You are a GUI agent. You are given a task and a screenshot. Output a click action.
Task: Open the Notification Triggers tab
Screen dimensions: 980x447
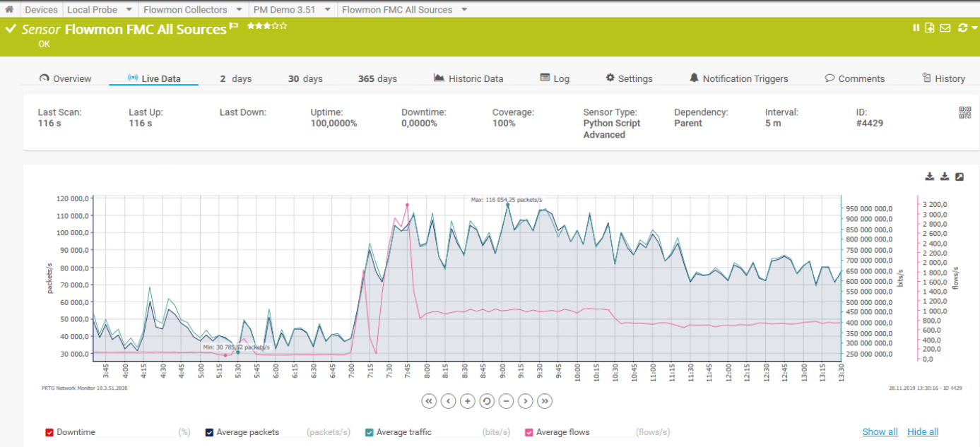[x=738, y=78]
